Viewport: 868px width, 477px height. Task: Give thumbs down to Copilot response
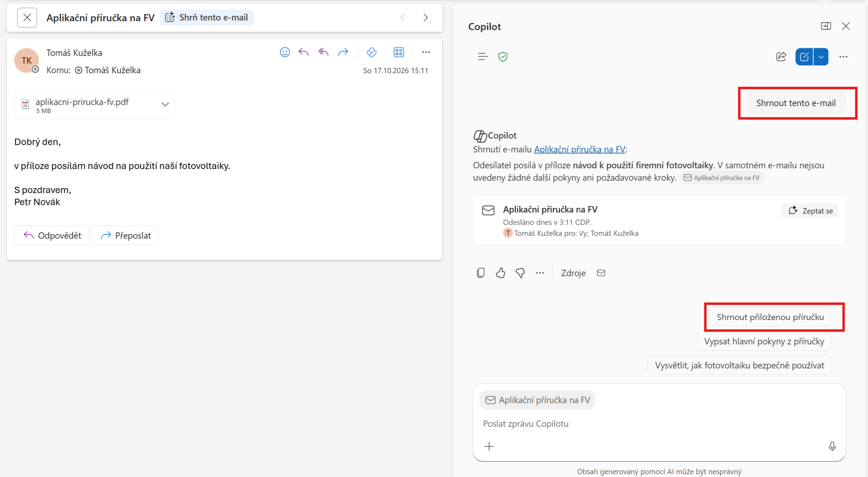coord(520,273)
